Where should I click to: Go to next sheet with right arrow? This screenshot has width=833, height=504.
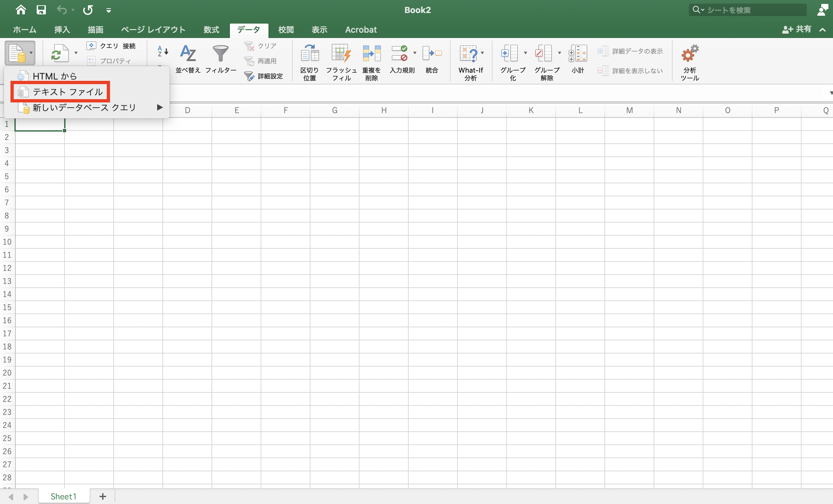(26, 497)
